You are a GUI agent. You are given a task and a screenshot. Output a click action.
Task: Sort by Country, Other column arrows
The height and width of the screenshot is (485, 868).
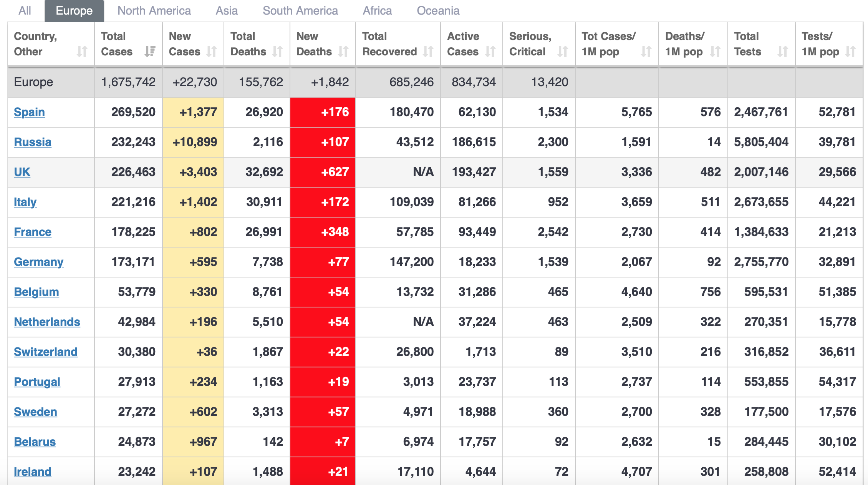(82, 51)
